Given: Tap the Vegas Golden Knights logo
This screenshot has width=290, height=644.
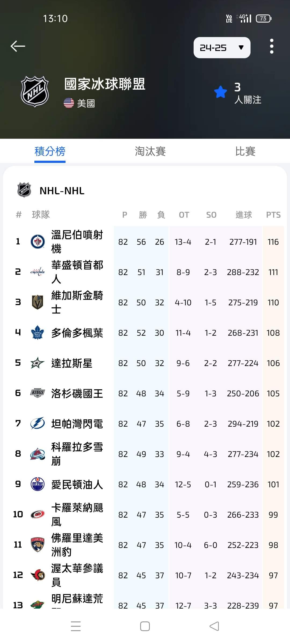Looking at the screenshot, I should click(38, 302).
